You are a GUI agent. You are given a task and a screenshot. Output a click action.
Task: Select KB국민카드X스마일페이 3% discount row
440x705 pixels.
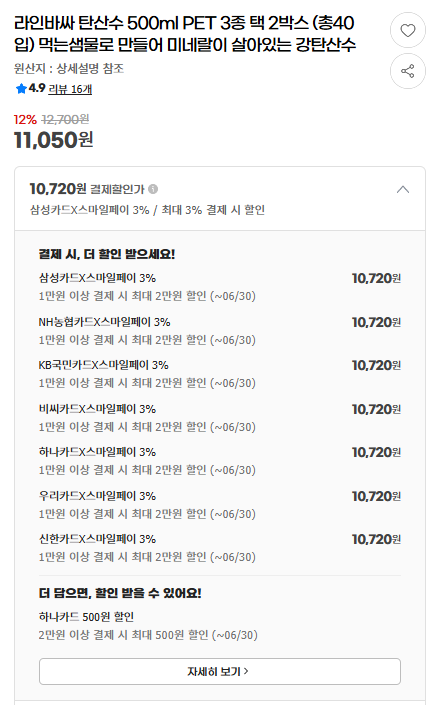tap(220, 374)
